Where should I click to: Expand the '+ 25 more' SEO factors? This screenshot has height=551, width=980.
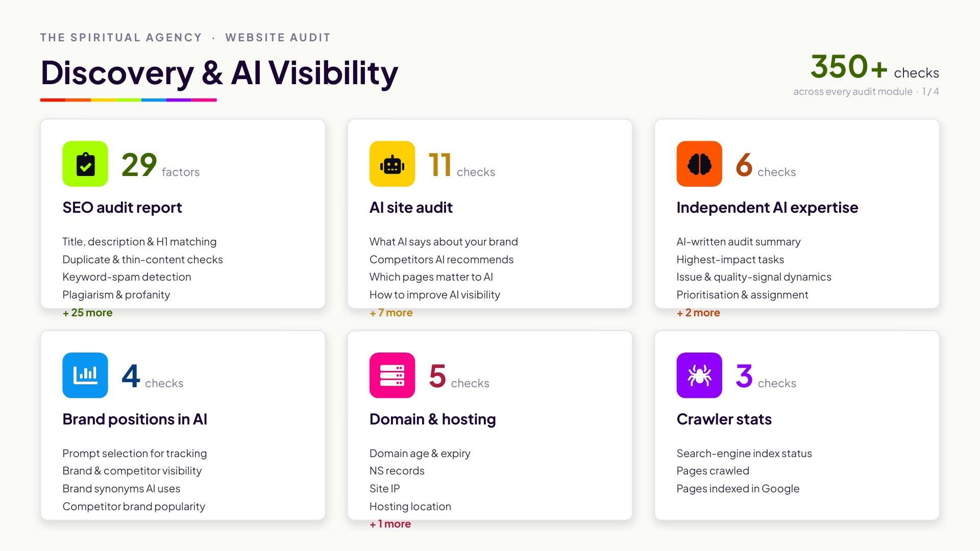[87, 313]
